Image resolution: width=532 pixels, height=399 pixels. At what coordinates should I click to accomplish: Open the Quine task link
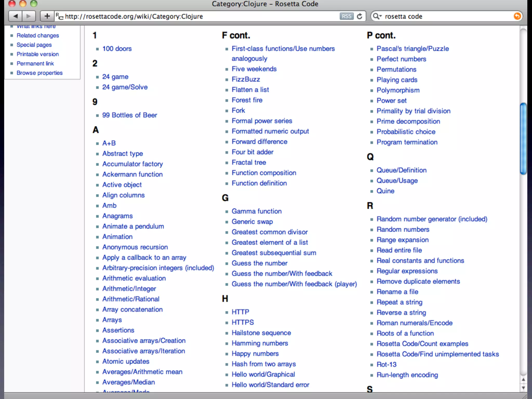tap(385, 191)
